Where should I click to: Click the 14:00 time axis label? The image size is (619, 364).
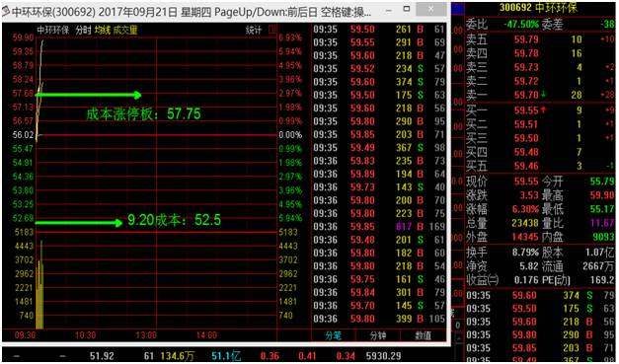click(x=206, y=335)
